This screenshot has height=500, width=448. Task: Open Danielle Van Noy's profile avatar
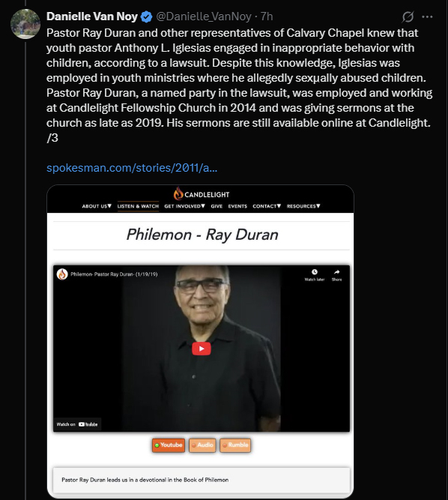25,24
